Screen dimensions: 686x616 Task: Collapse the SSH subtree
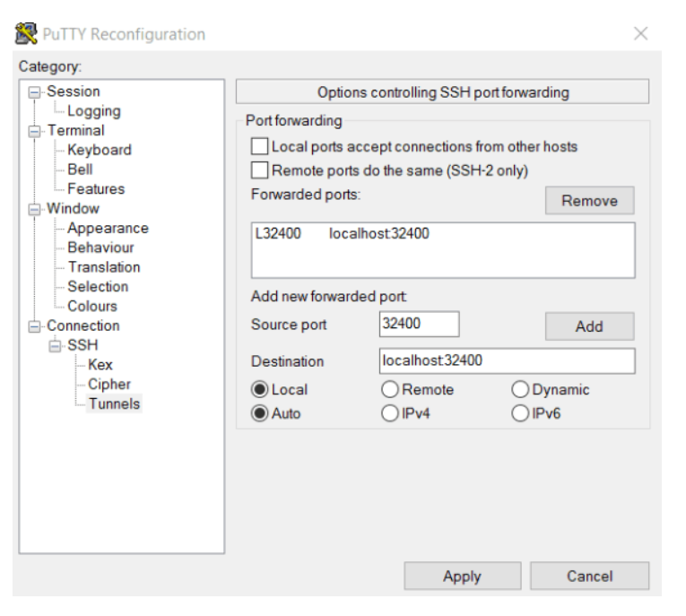55,345
